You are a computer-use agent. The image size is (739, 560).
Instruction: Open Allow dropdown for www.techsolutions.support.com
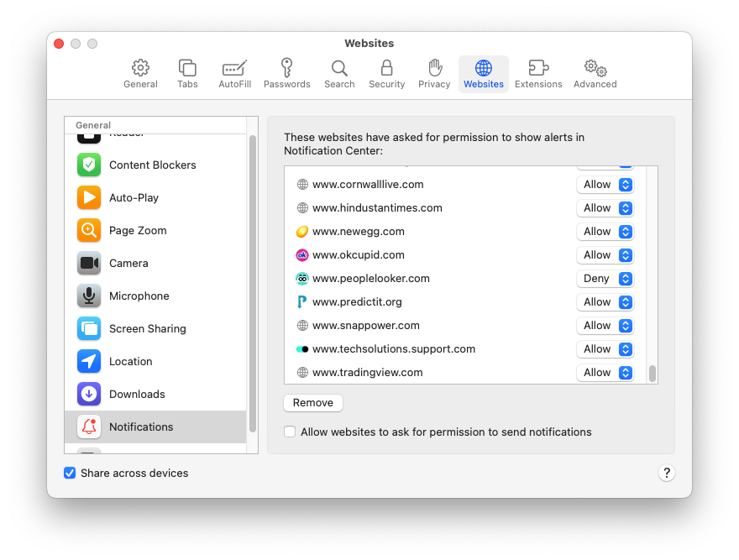pyautogui.click(x=605, y=348)
